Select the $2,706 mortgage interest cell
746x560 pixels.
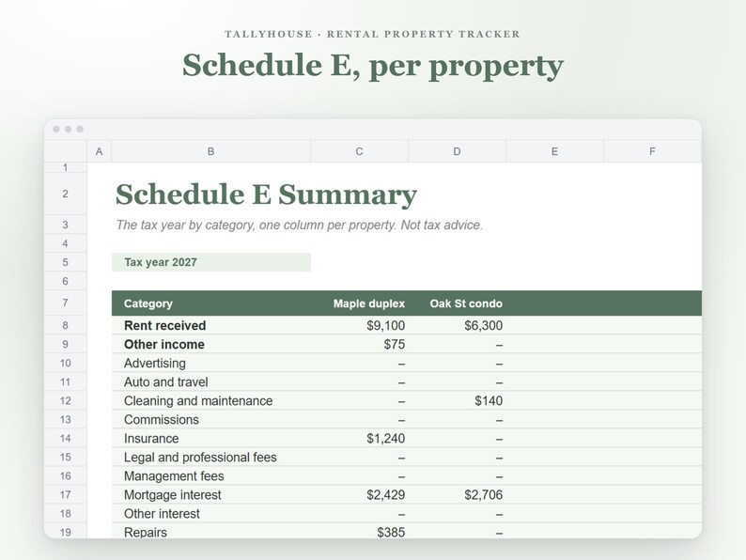(457, 495)
